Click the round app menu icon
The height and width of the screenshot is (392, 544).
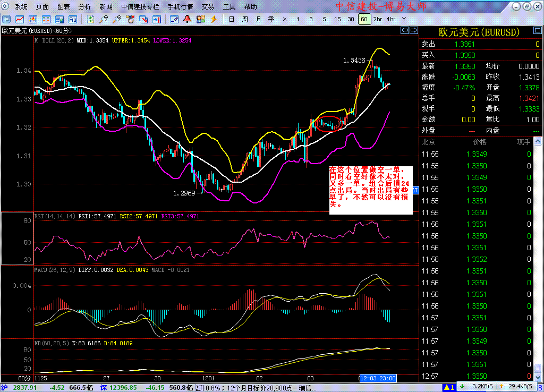5,6
